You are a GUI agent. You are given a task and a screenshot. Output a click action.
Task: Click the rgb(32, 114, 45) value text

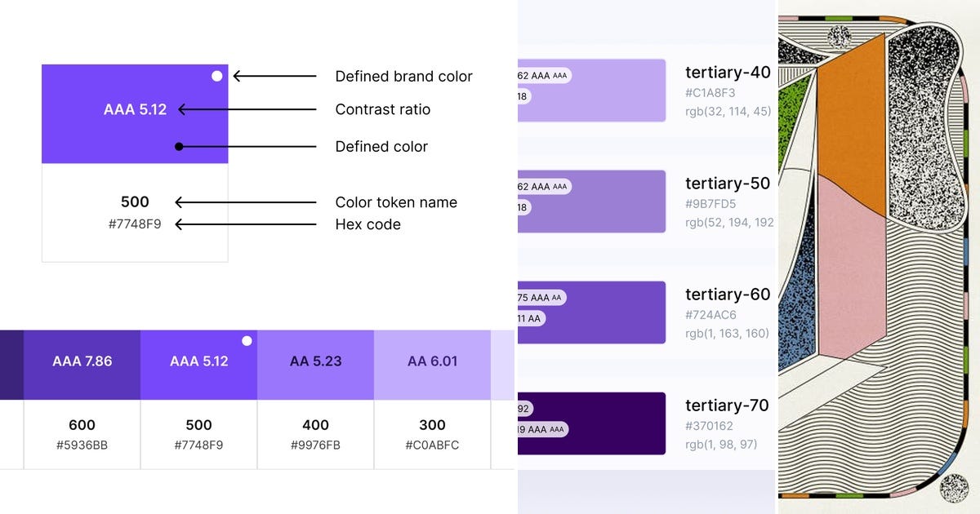pyautogui.click(x=729, y=111)
